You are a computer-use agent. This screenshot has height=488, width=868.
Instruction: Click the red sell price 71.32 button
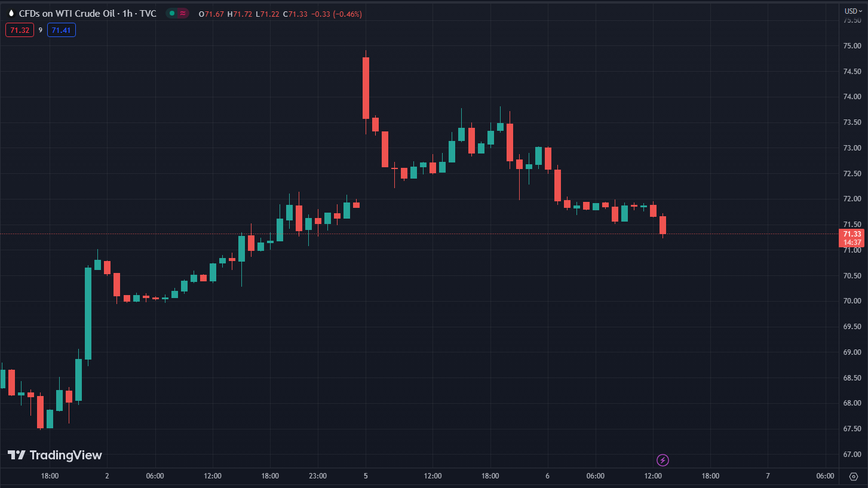pyautogui.click(x=20, y=30)
